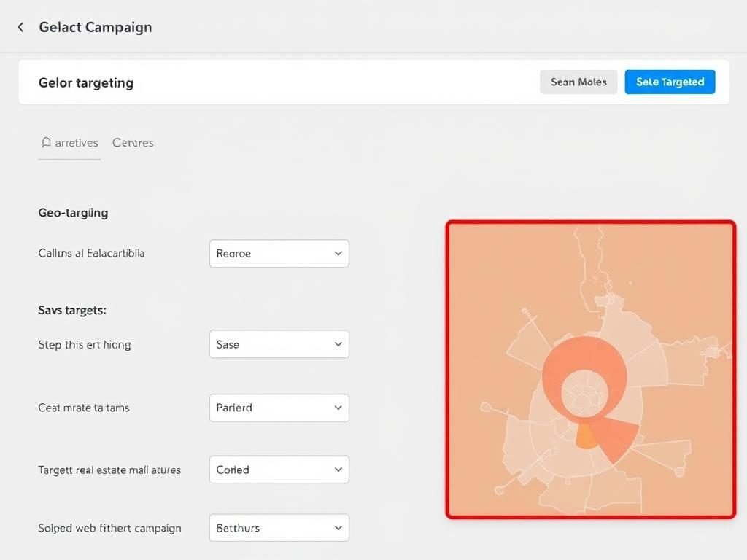Click the Solped web fithert campaign label
The height and width of the screenshot is (560, 747).
(x=109, y=528)
